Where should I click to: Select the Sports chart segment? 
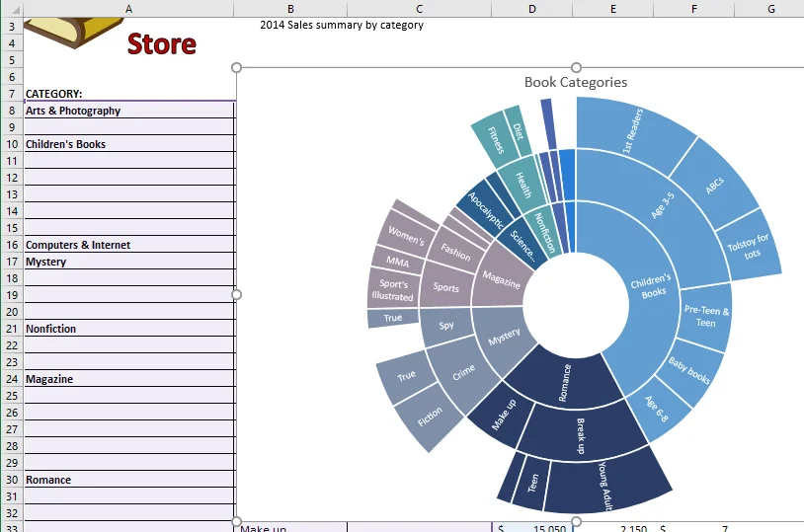(445, 287)
